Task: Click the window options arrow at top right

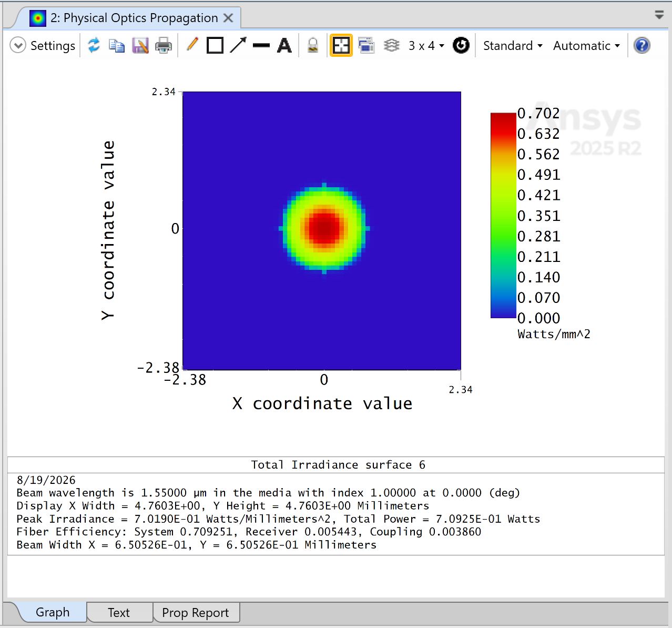Action: pos(659,15)
